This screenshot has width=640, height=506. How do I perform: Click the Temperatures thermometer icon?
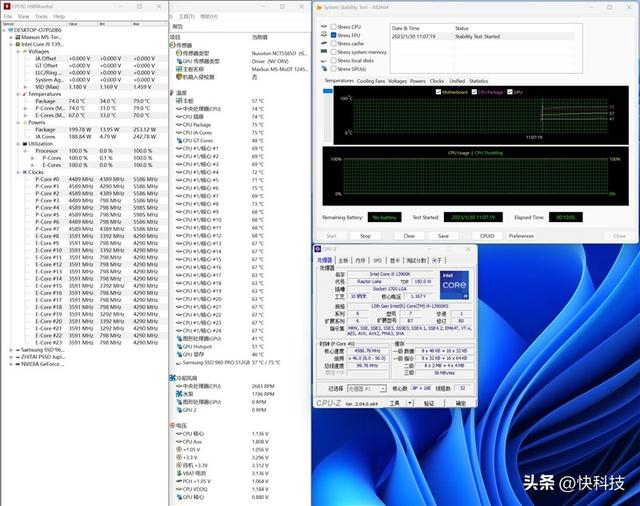(x=24, y=94)
